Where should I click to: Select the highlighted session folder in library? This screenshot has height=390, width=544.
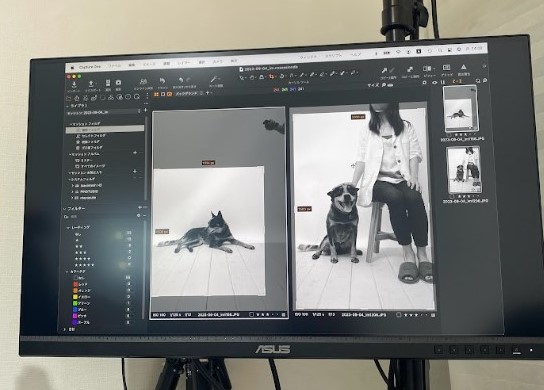pos(105,129)
